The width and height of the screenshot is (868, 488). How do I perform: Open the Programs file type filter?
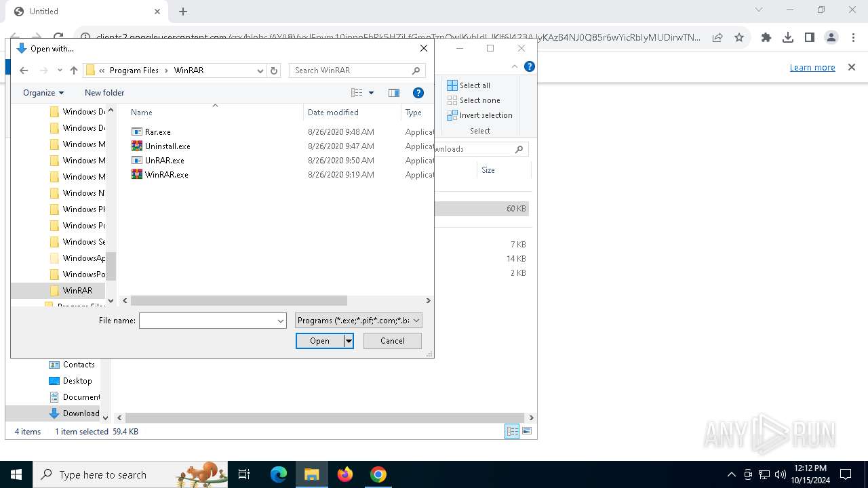pos(359,321)
